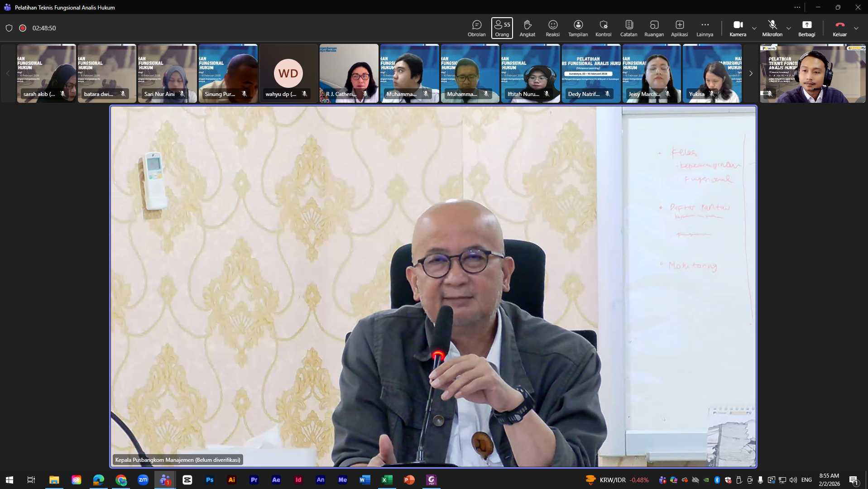Open the Obrolan chat panel
The width and height of the screenshot is (868, 489).
[476, 28]
